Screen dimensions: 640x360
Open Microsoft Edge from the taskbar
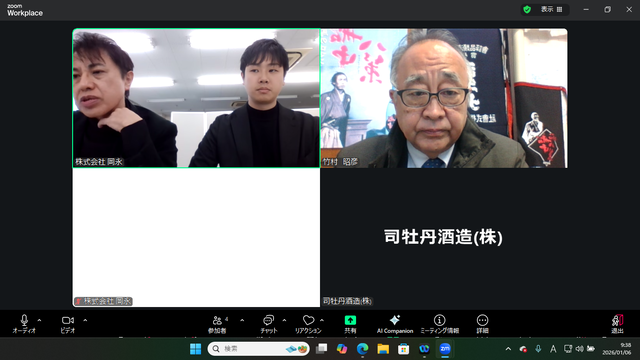point(362,349)
